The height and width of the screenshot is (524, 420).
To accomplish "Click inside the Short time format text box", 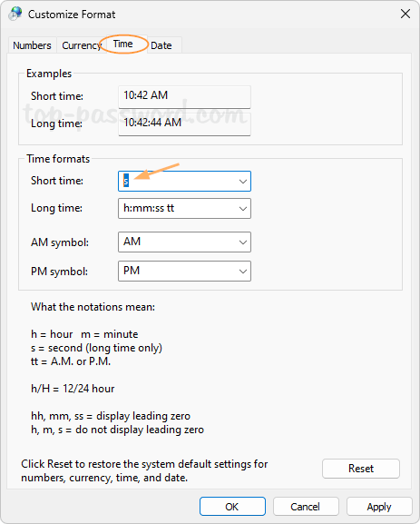I will point(177,181).
